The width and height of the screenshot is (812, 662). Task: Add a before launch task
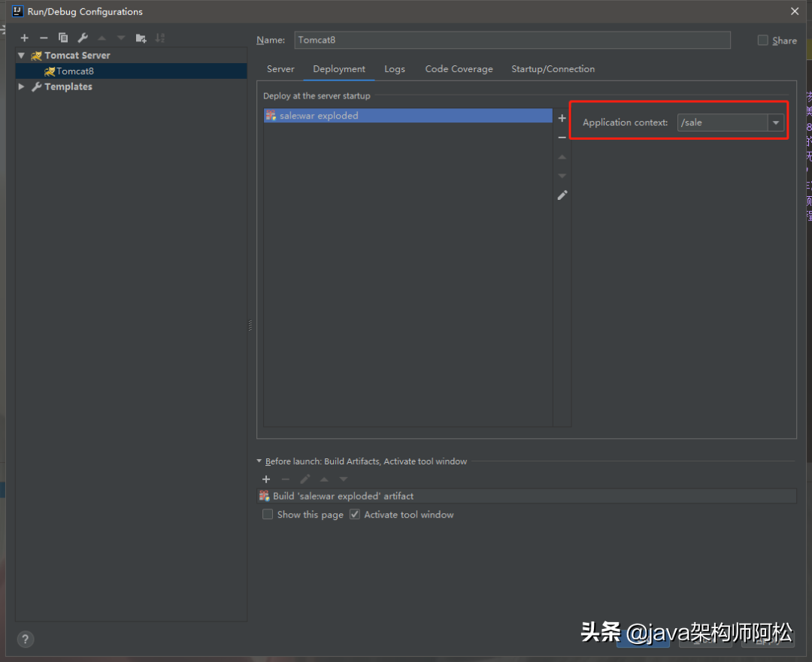coord(265,479)
